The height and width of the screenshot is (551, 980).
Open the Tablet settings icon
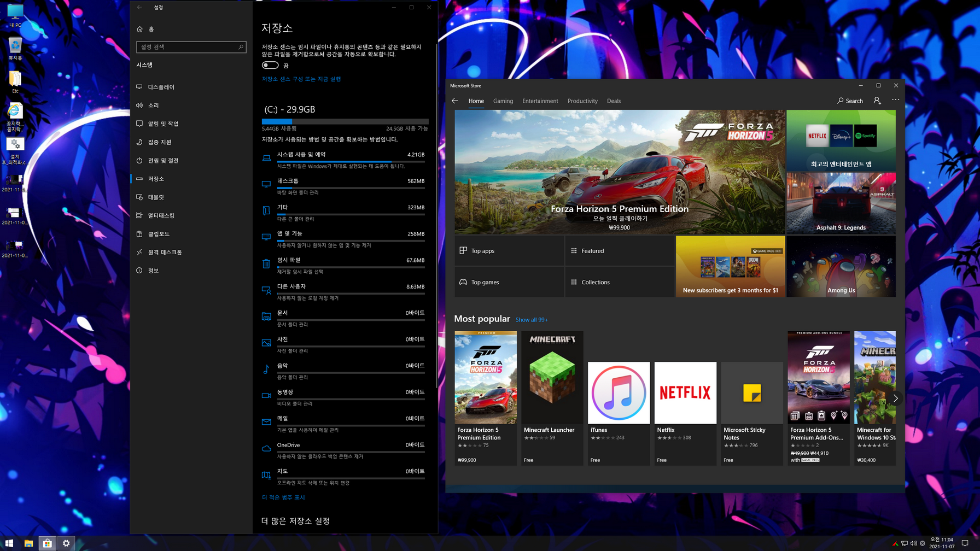coord(139,197)
